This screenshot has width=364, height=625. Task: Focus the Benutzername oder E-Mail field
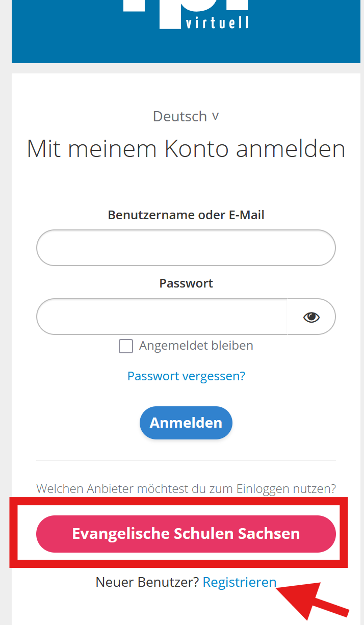point(186,248)
